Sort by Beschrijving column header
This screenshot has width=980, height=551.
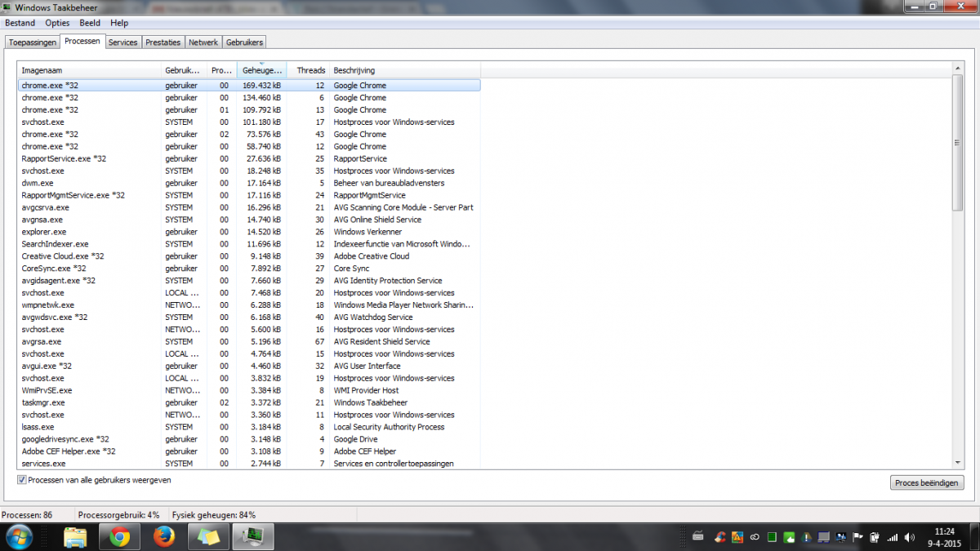pyautogui.click(x=404, y=70)
